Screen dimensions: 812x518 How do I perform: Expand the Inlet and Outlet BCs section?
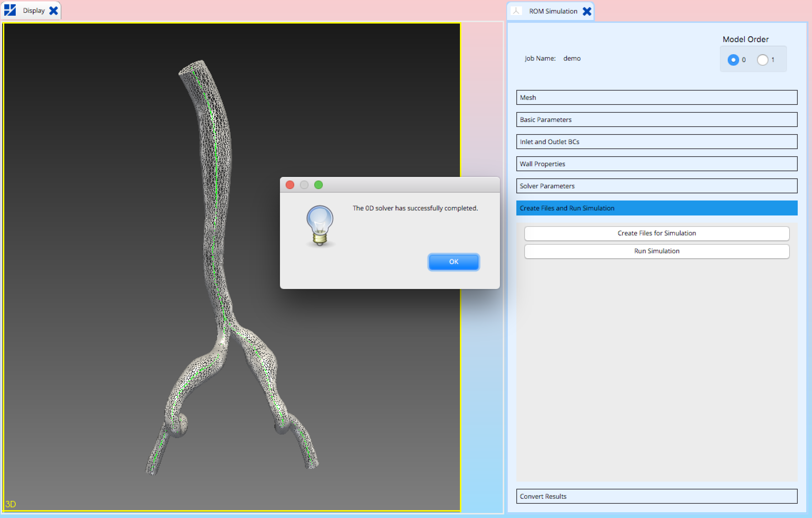tap(657, 142)
